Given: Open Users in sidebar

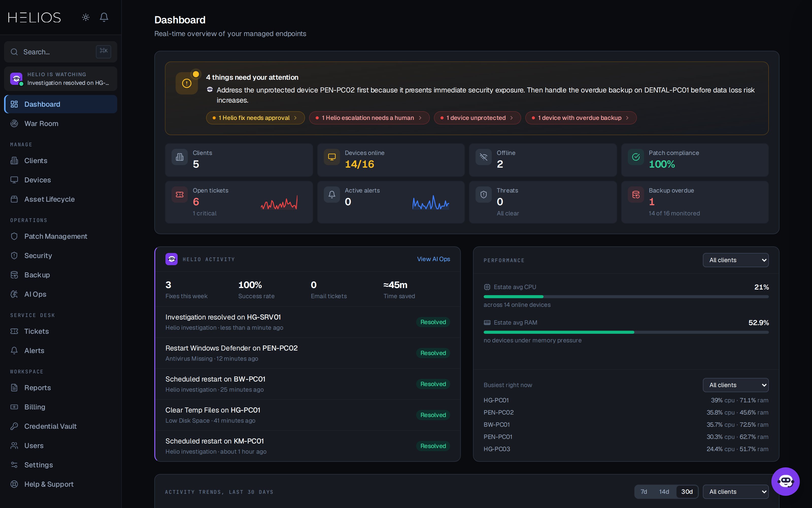Looking at the screenshot, I should [61, 446].
